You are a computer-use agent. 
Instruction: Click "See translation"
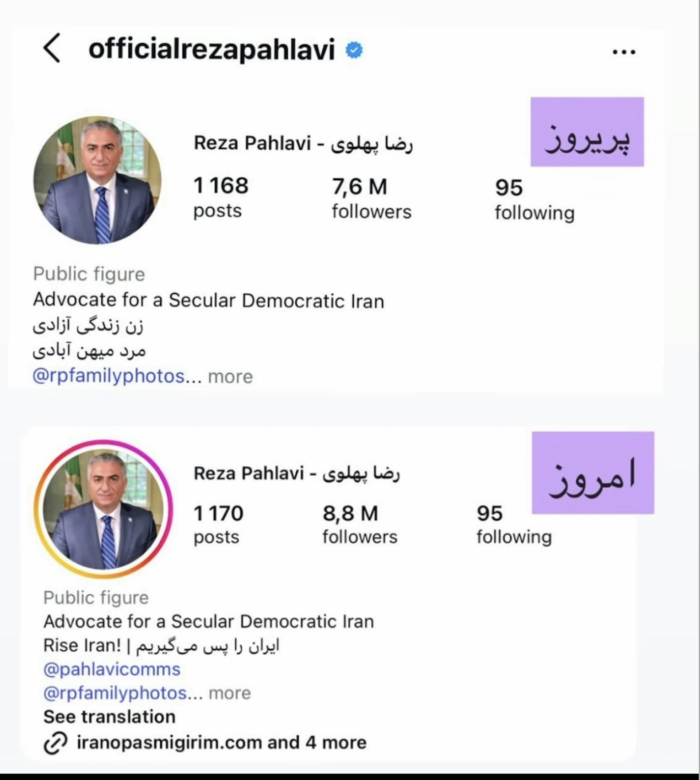point(109,717)
